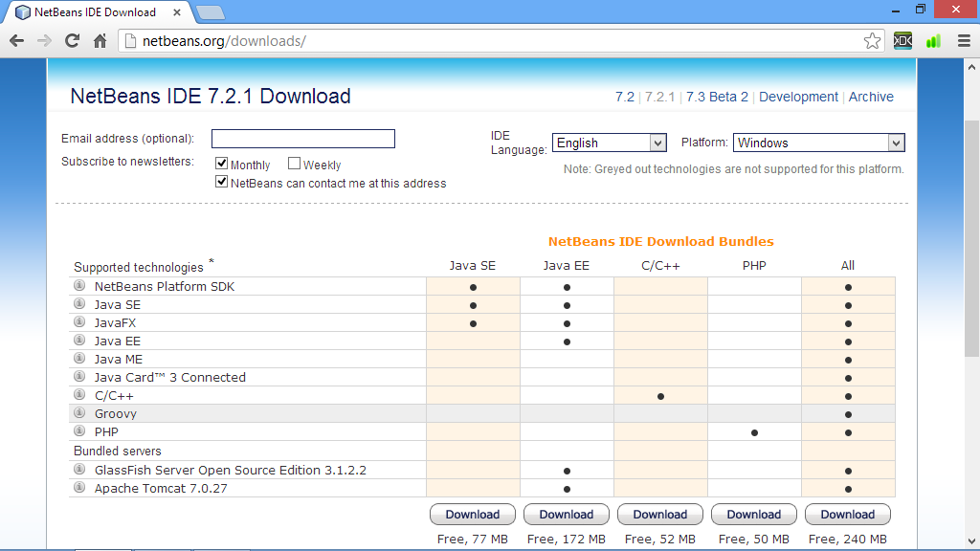This screenshot has height=551, width=980.
Task: Click the Java EE column header
Action: [567, 266]
